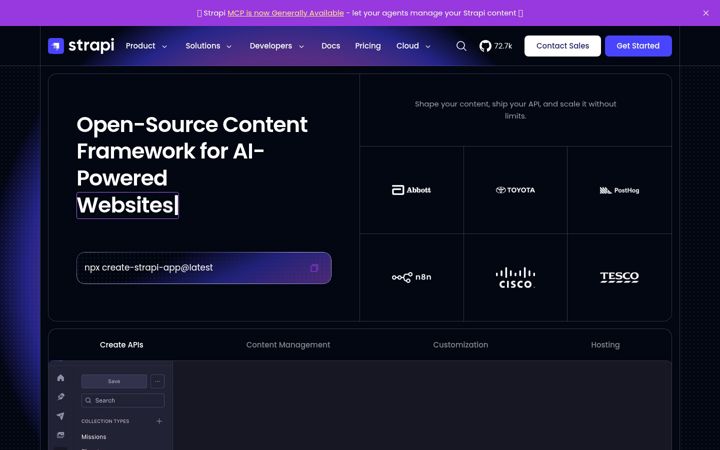Open the Cloud dropdown menu
This screenshot has height=450, width=720.
tap(414, 46)
